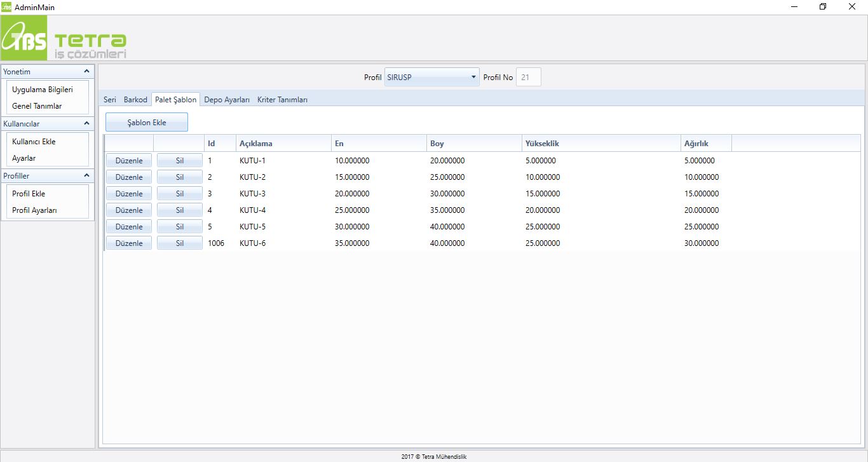Screen dimensions: 868x462
Task: Open Uygulama Bilgileri in the sidebar
Action: coord(43,90)
